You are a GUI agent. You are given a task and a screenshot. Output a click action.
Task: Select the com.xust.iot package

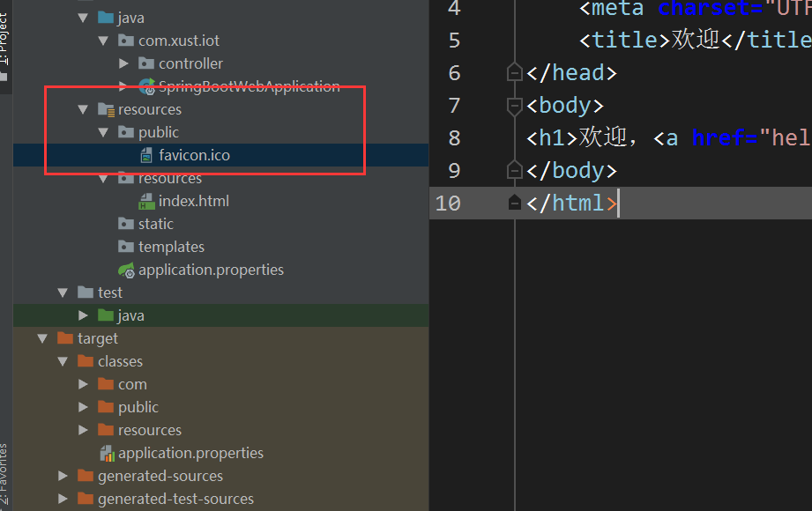tap(178, 41)
